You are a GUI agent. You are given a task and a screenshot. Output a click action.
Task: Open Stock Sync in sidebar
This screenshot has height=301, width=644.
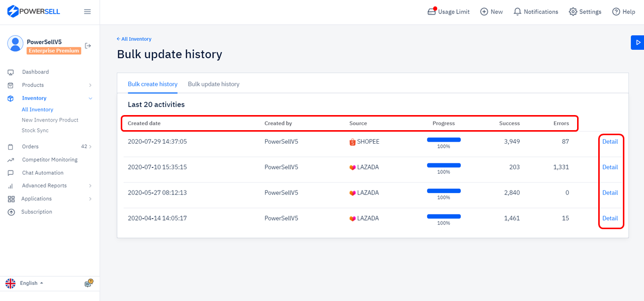click(35, 131)
